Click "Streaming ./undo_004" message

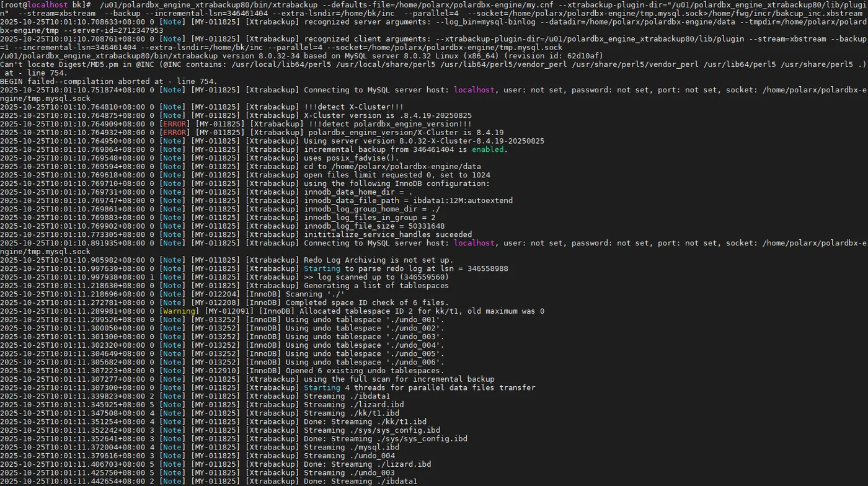point(349,456)
